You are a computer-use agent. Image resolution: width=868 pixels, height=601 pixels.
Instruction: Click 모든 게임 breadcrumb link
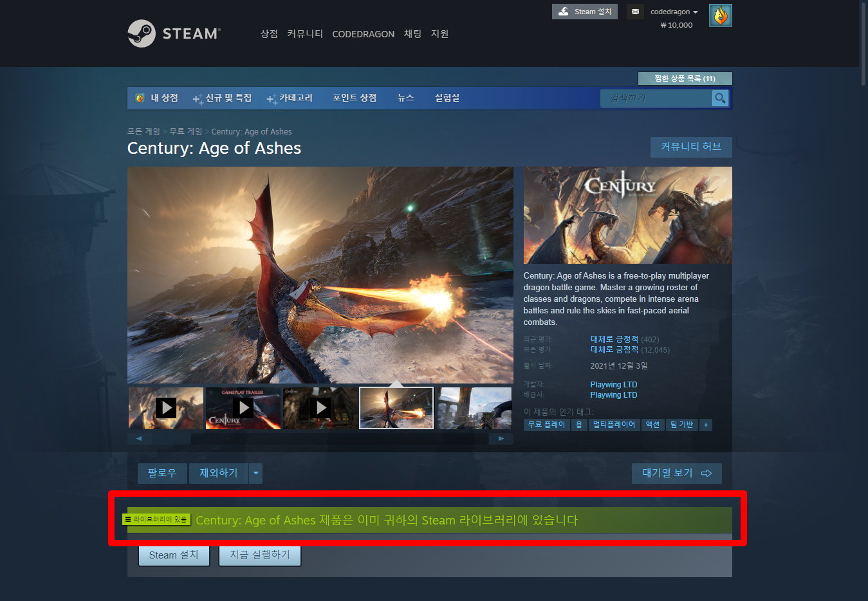tap(143, 131)
